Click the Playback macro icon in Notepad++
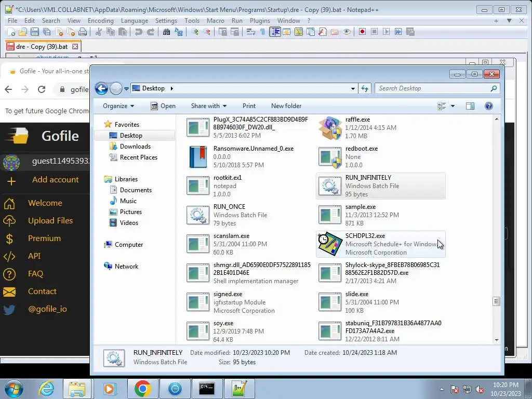 [386, 32]
